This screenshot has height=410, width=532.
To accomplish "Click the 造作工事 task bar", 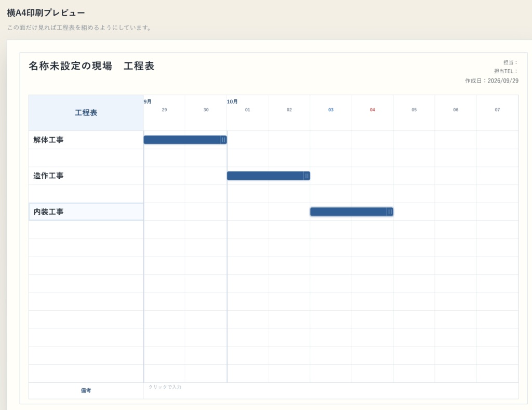I will coord(269,176).
